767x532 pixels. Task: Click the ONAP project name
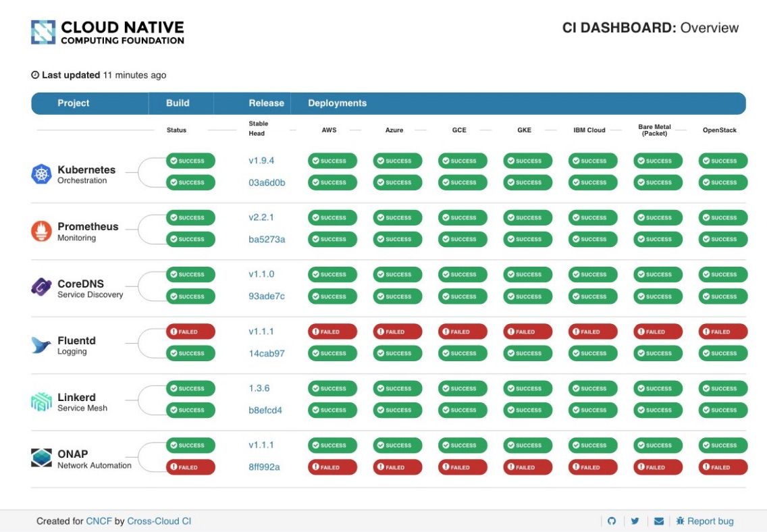pyautogui.click(x=73, y=454)
